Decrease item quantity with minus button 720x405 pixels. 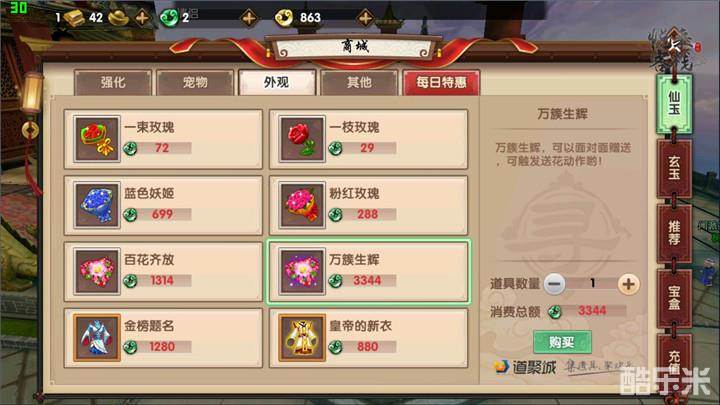tap(554, 284)
